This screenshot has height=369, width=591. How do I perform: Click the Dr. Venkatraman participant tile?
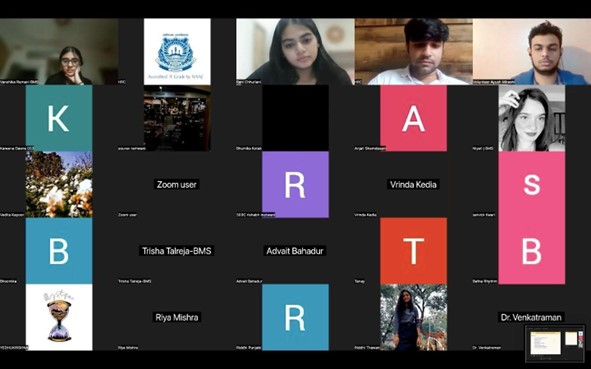tap(532, 317)
